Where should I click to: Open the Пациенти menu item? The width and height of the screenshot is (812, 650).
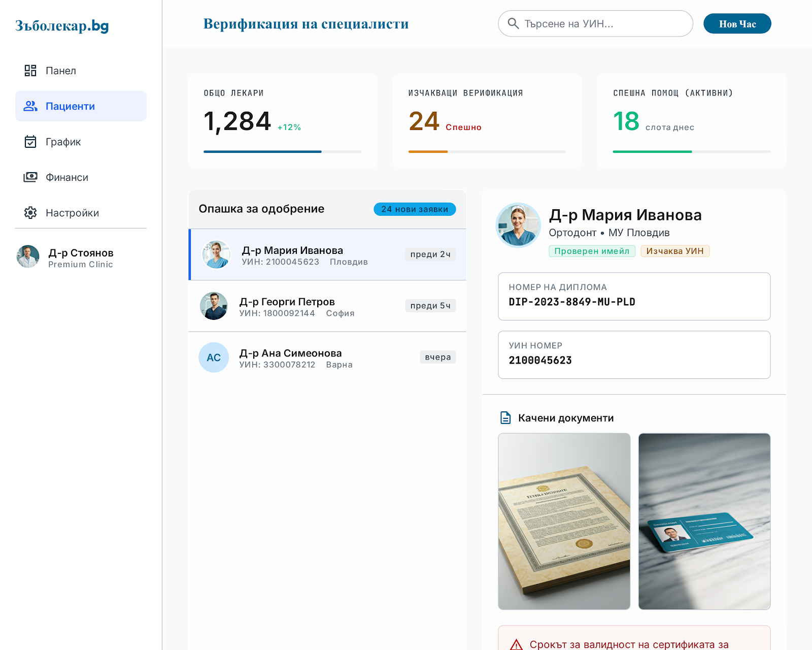[x=81, y=106]
